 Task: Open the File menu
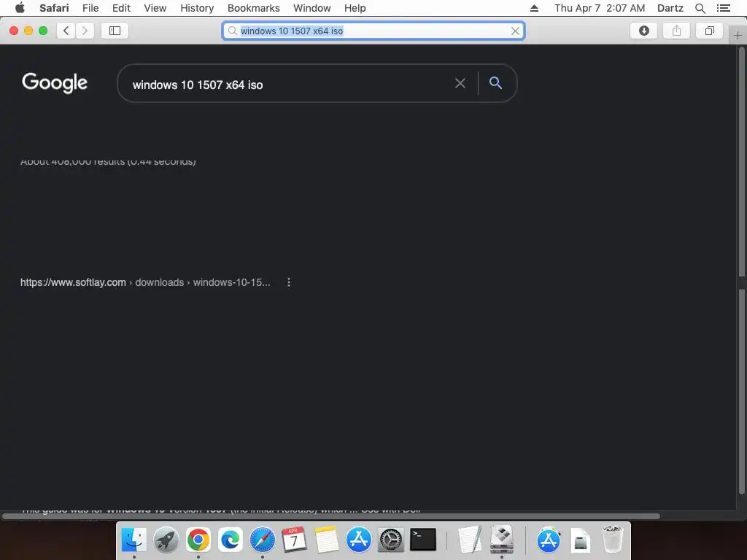click(90, 8)
